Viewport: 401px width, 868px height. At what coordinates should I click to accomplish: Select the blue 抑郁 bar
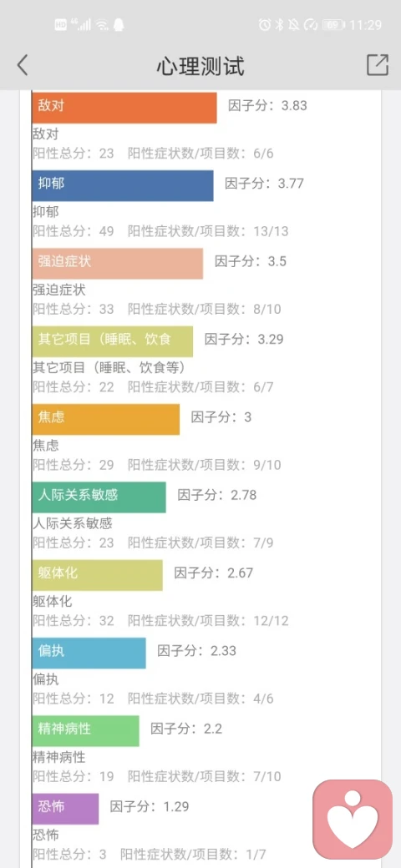[x=123, y=185]
